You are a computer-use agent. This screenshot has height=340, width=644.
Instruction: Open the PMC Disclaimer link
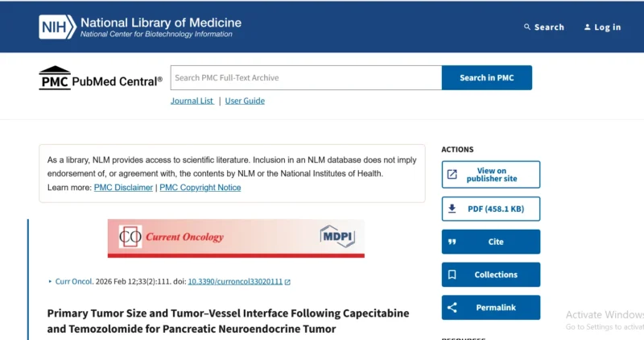pos(123,188)
